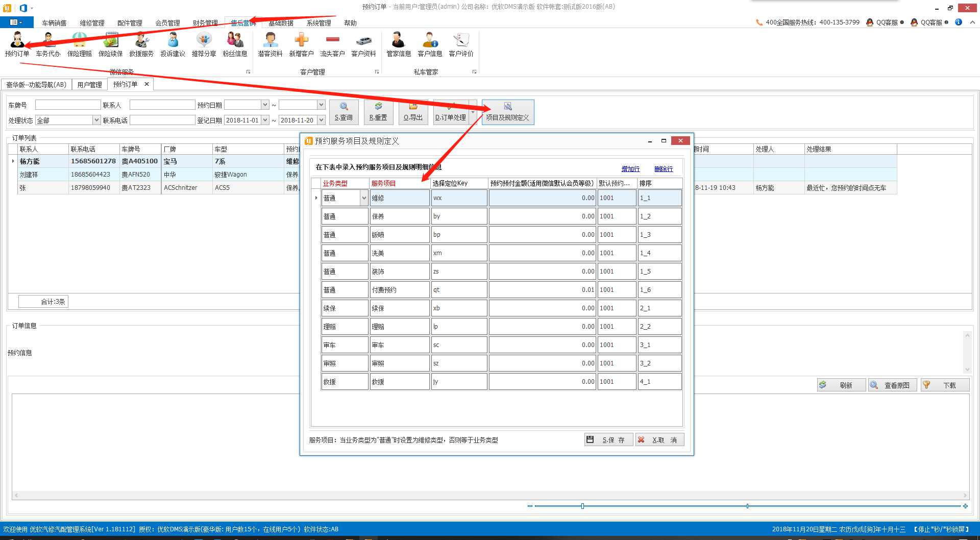Screen dimensions: 980x540
Task: Select the 救援服务 icon
Action: tap(141, 44)
